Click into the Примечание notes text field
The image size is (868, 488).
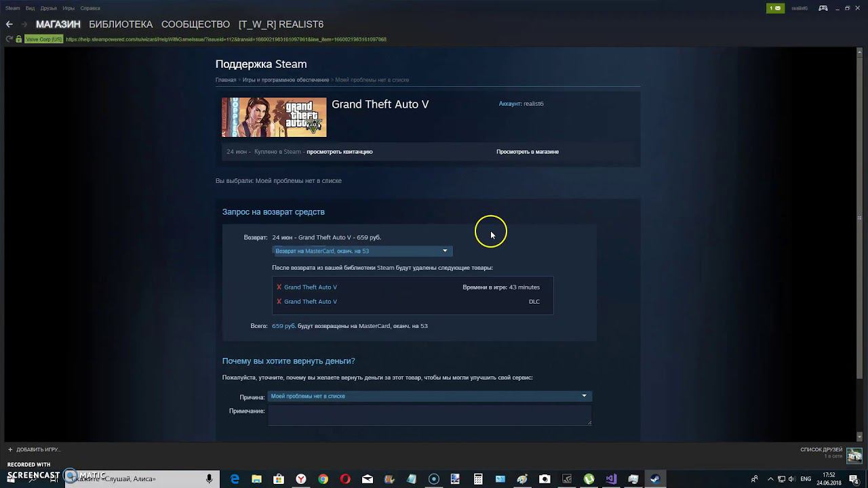[430, 415]
